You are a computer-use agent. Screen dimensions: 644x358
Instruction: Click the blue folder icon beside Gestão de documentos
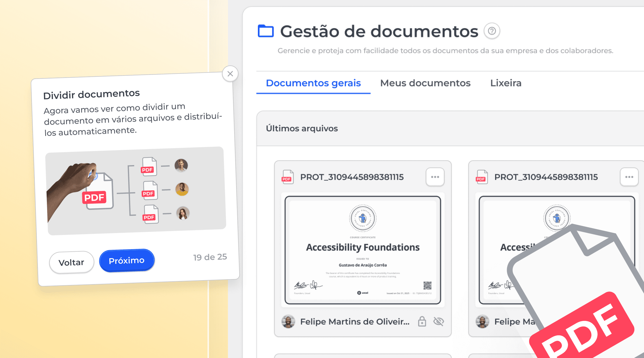click(266, 31)
